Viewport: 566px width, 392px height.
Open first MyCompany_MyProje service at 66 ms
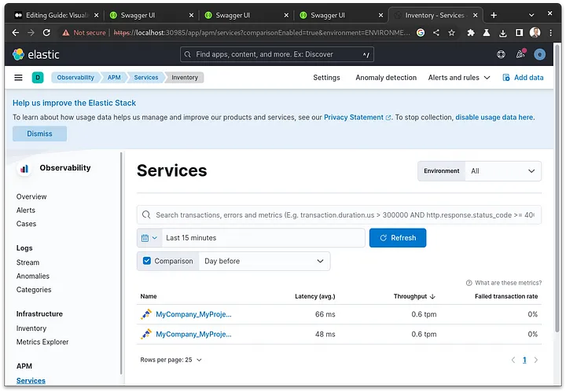click(193, 314)
